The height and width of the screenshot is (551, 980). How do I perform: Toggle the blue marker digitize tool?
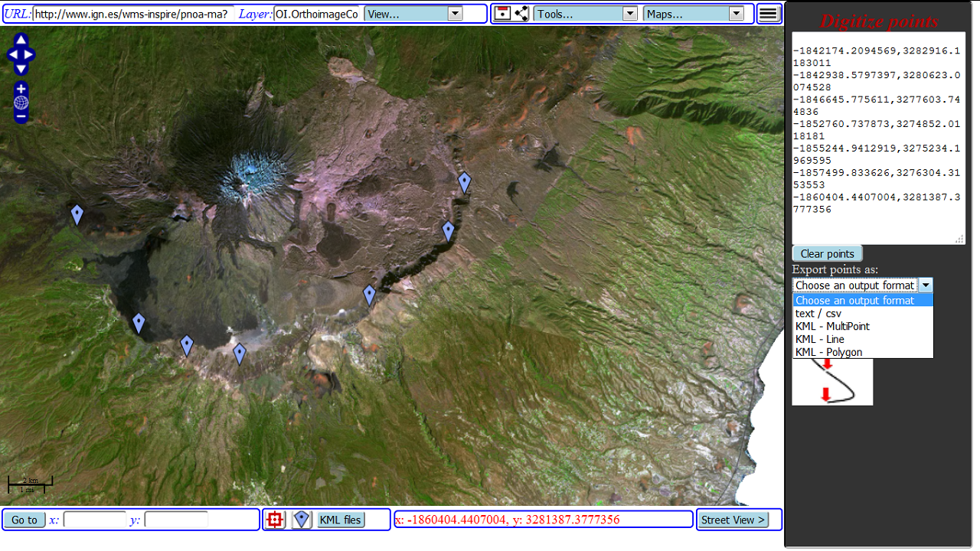(x=300, y=519)
